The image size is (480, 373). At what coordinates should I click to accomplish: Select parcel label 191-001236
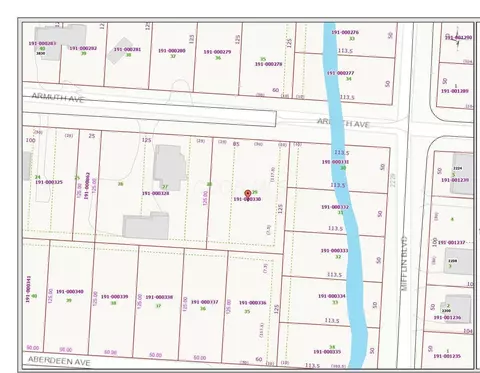pos(447,318)
